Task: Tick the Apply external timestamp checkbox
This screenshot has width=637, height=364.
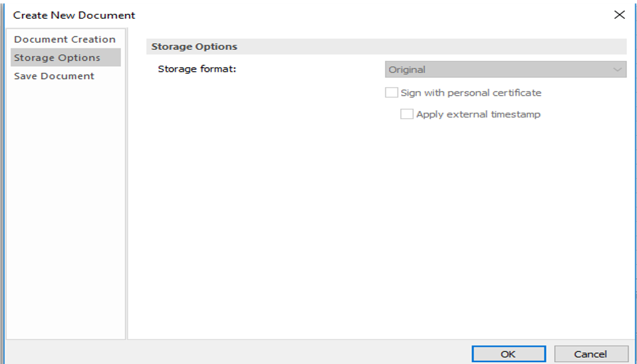Action: tap(407, 114)
